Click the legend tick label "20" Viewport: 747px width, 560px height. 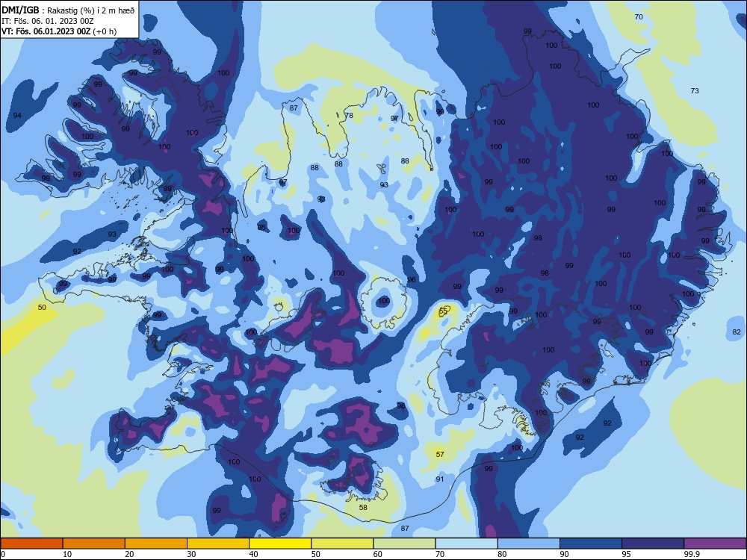click(x=129, y=554)
